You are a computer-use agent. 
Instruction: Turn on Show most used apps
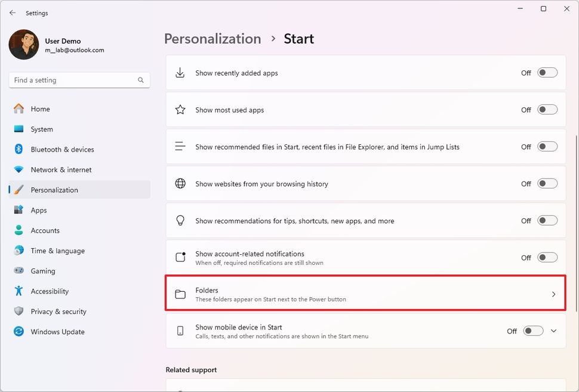(x=547, y=110)
